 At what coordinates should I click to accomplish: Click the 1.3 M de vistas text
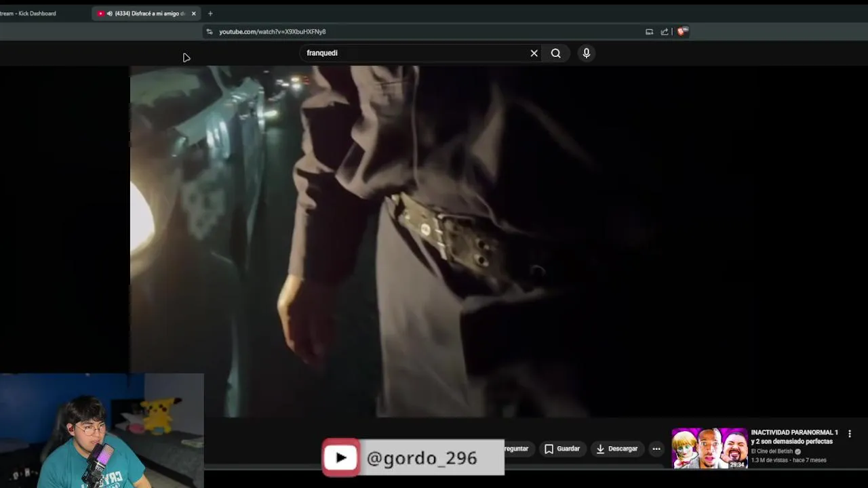(769, 460)
